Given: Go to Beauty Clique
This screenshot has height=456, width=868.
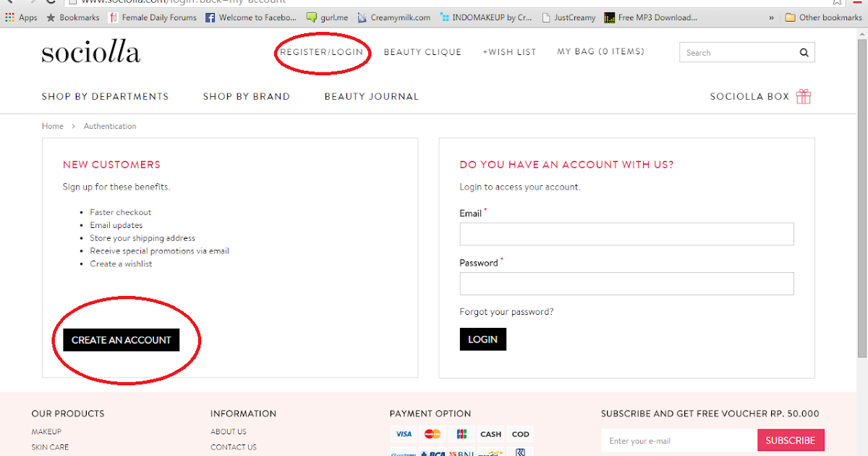Looking at the screenshot, I should coord(422,52).
